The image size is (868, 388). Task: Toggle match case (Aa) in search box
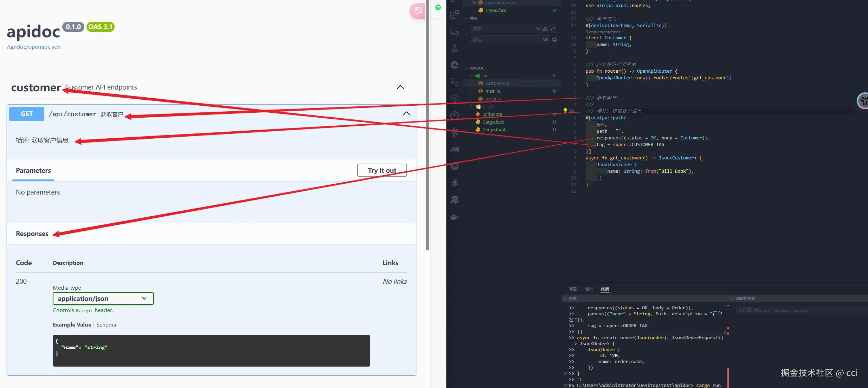click(x=537, y=28)
